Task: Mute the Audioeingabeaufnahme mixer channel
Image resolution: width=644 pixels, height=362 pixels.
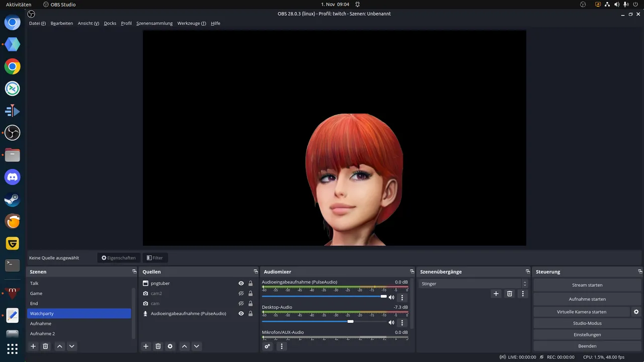Action: (x=391, y=298)
